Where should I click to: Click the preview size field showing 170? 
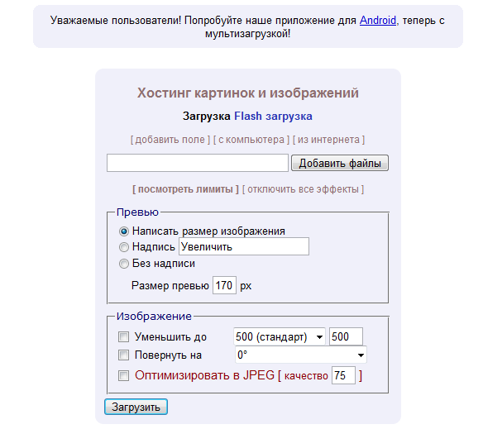[x=224, y=285]
